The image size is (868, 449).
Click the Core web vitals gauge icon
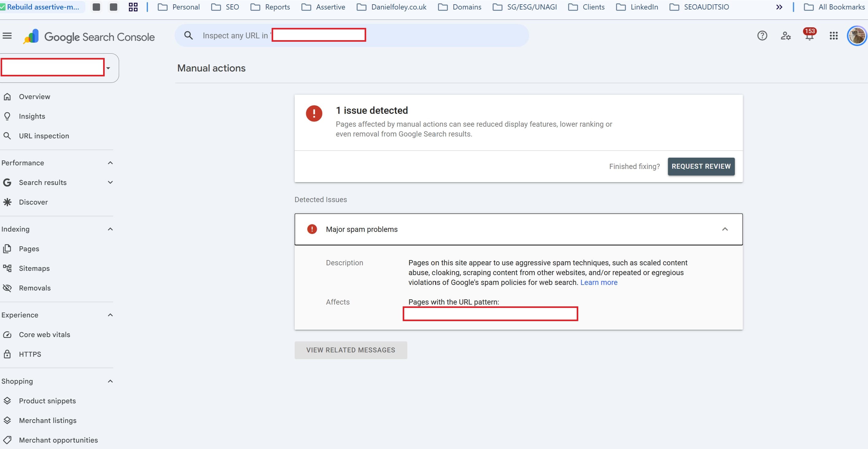click(7, 335)
